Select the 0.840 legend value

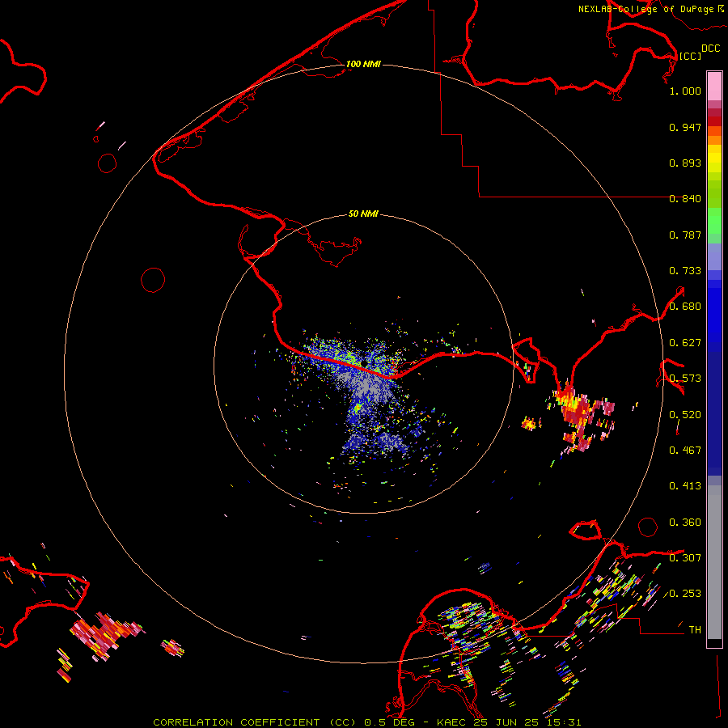(685, 199)
